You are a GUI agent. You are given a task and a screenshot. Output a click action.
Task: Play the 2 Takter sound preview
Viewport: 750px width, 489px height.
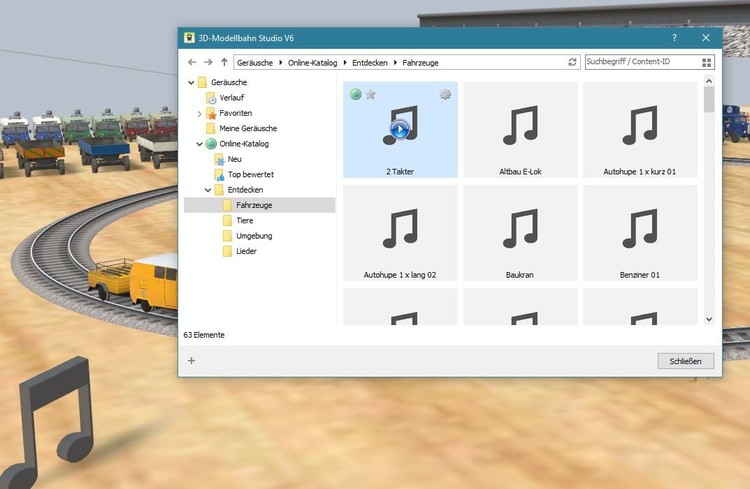pos(399,129)
